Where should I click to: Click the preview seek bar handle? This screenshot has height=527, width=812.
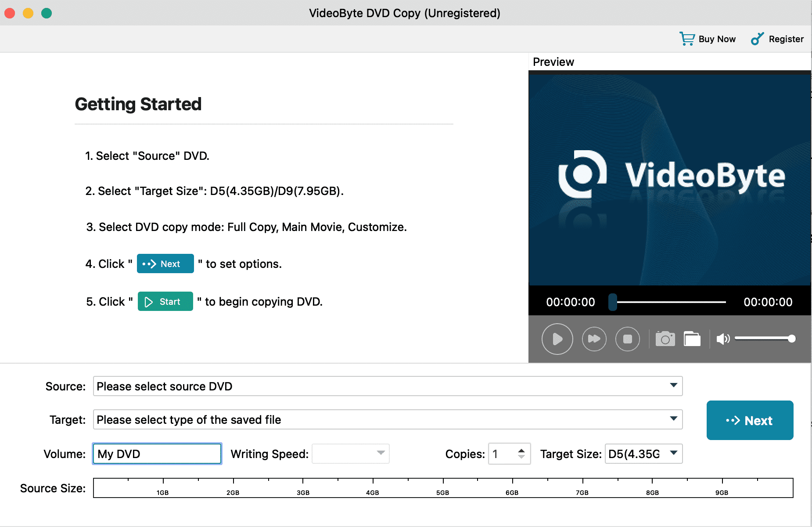pos(613,302)
